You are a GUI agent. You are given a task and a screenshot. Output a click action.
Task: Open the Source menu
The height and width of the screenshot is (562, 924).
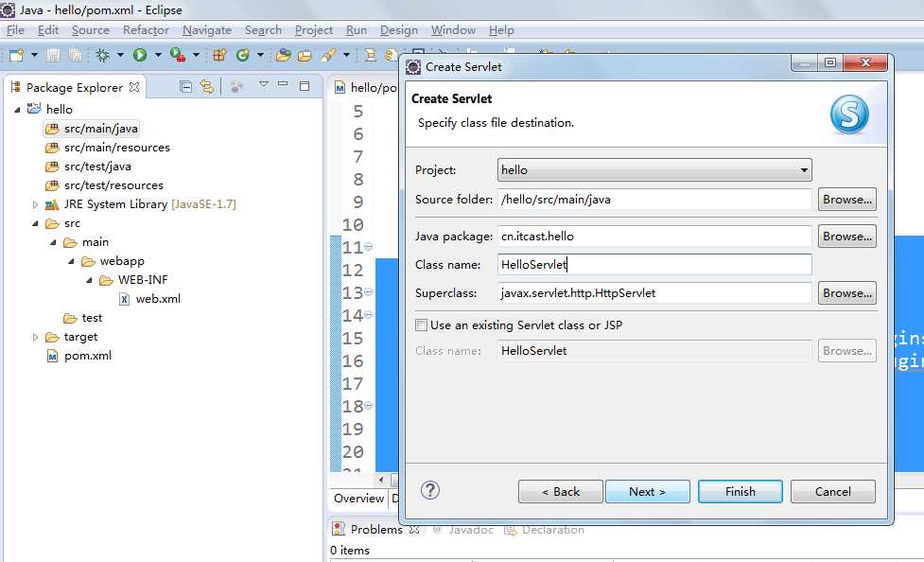(90, 30)
